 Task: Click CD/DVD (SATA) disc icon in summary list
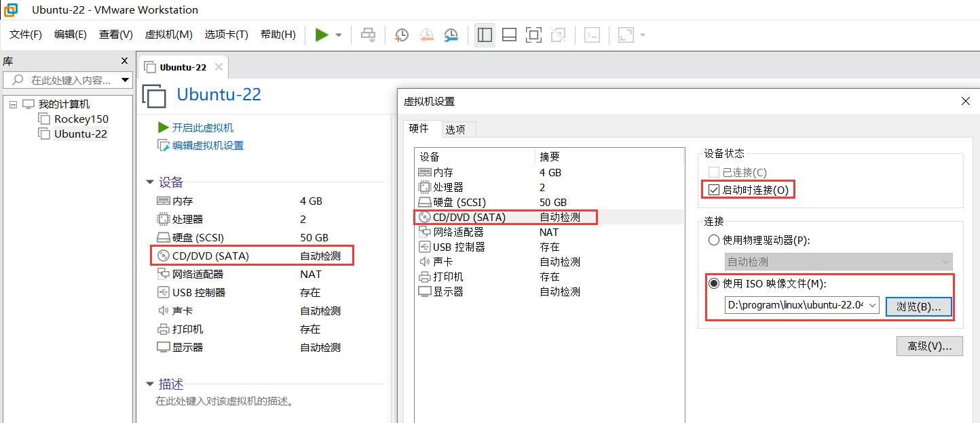(163, 256)
